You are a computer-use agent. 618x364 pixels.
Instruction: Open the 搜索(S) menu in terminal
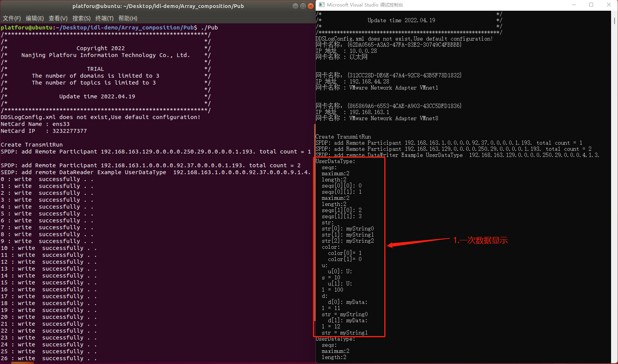coord(82,18)
